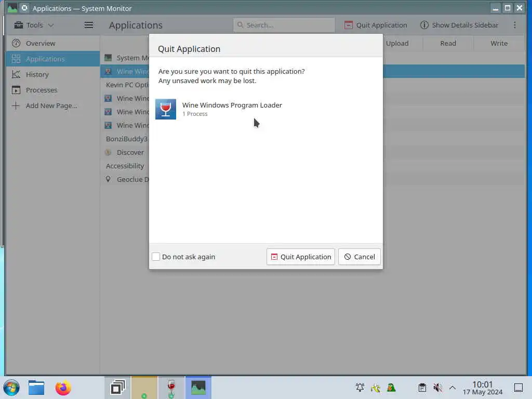The image size is (532, 399).
Task: Click the Discover app icon in list
Action: coord(108,152)
